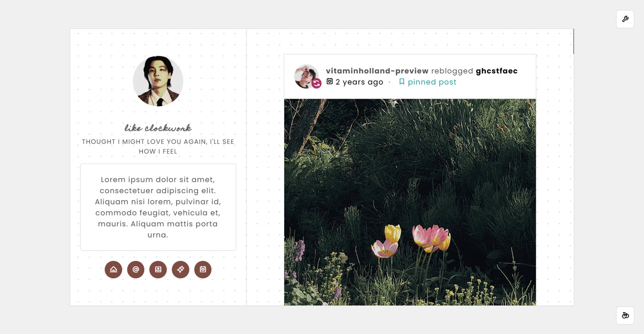Open the wrench settings button
Screen dimensions: 644x334
pyautogui.click(x=625, y=19)
